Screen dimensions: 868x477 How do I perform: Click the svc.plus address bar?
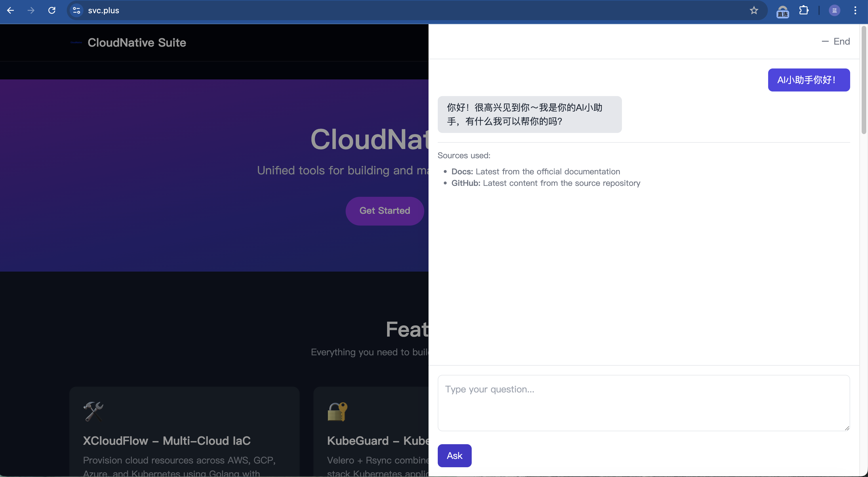pos(417,10)
